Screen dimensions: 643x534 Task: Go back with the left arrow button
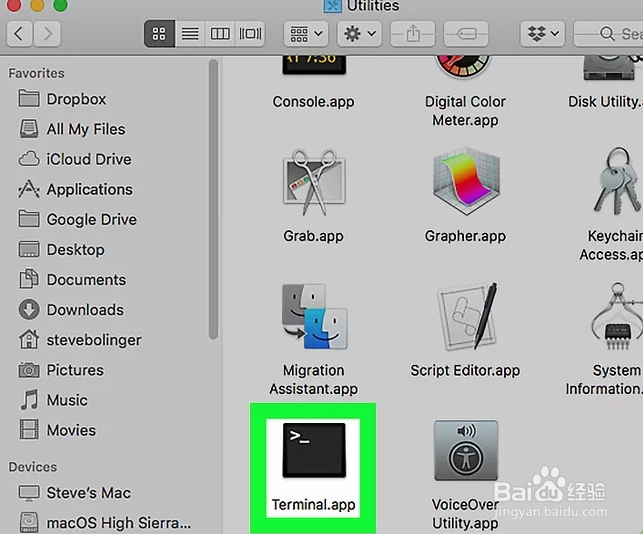pos(19,33)
